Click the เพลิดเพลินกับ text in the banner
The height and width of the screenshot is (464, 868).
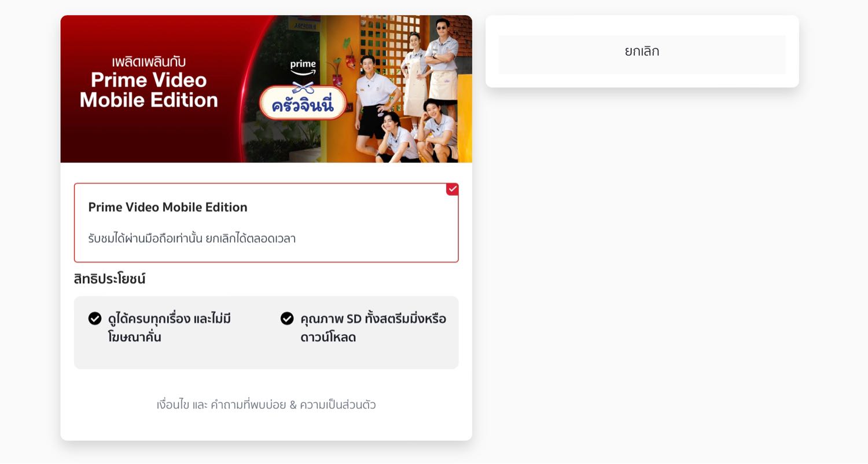coord(149,61)
